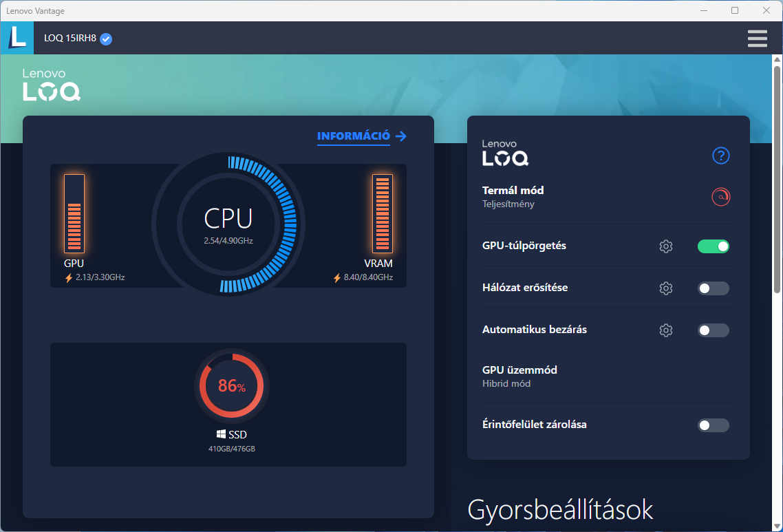Viewport: 783px width, 532px height.
Task: Click the scrollbar down arrow
Action: (x=777, y=526)
